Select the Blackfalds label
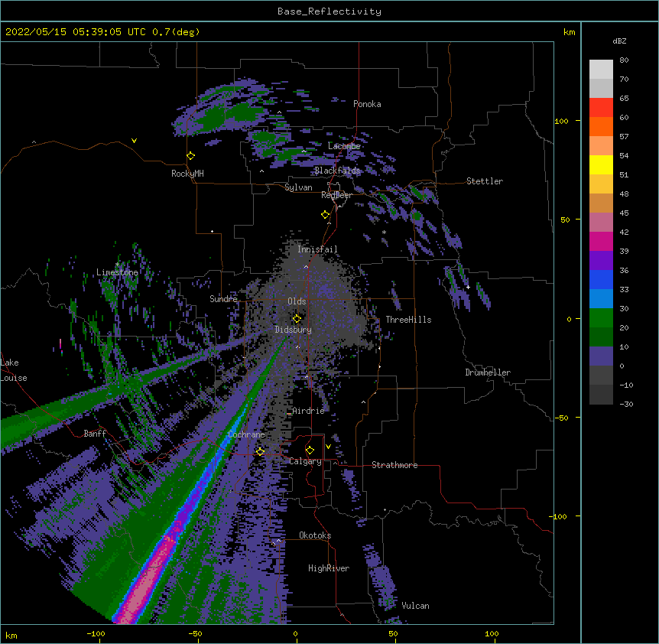 (337, 171)
